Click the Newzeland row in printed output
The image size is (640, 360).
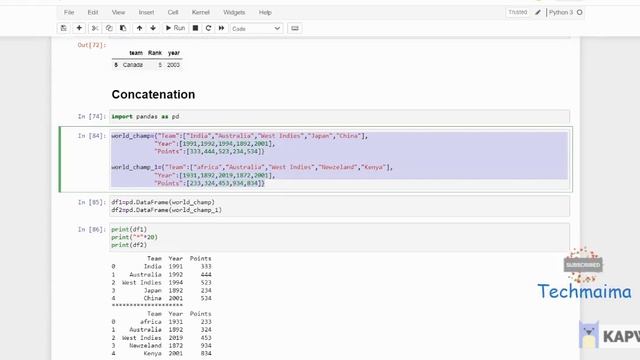(162, 346)
